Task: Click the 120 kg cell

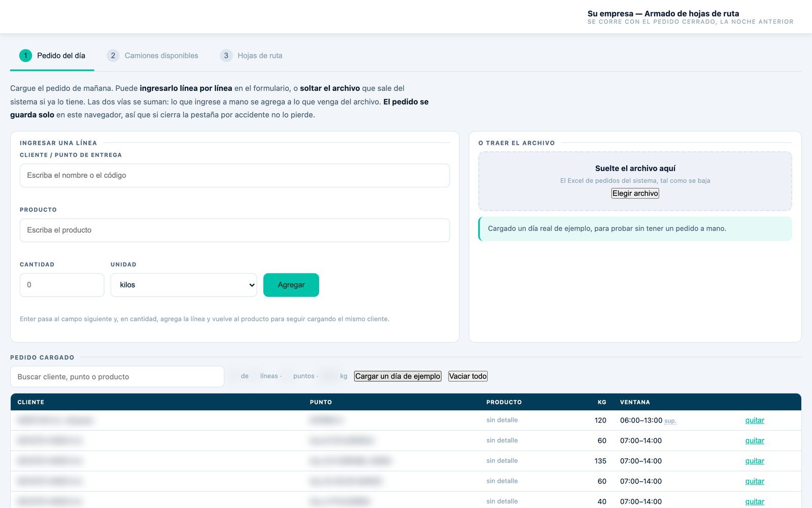Action: (600, 420)
